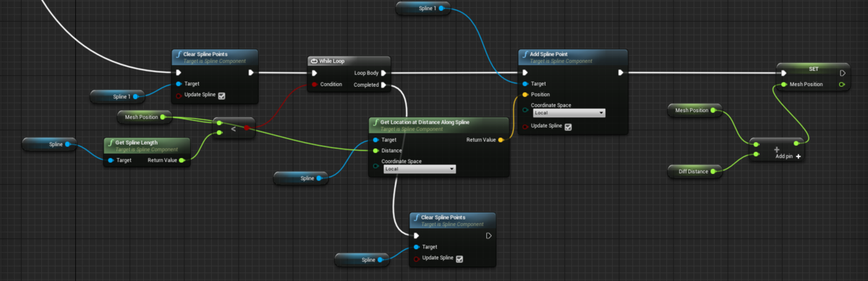The height and width of the screenshot is (281, 868).
Task: Click Add Spline Point Target pin
Action: [x=525, y=84]
